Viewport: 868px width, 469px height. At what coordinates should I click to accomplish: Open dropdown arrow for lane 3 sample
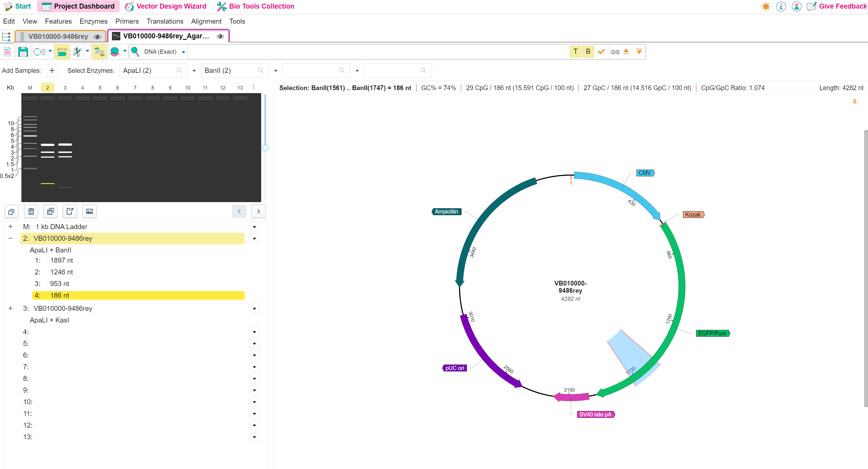point(255,308)
